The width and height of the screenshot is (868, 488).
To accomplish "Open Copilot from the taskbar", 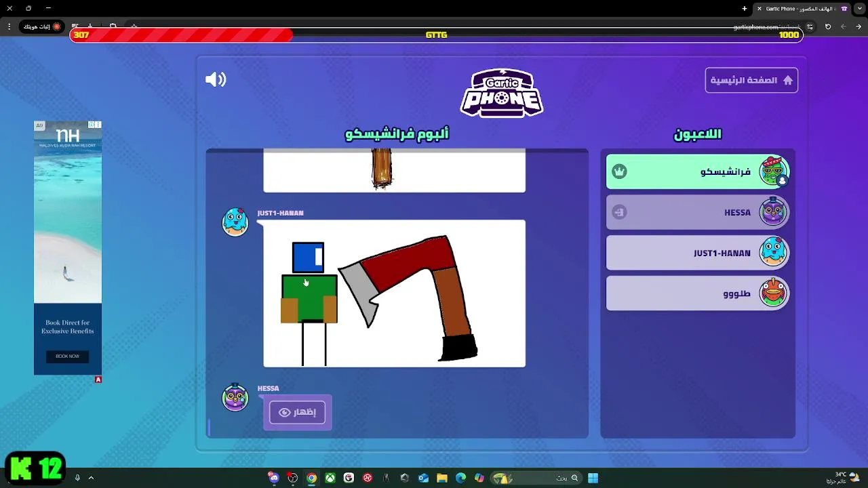I will 479,478.
